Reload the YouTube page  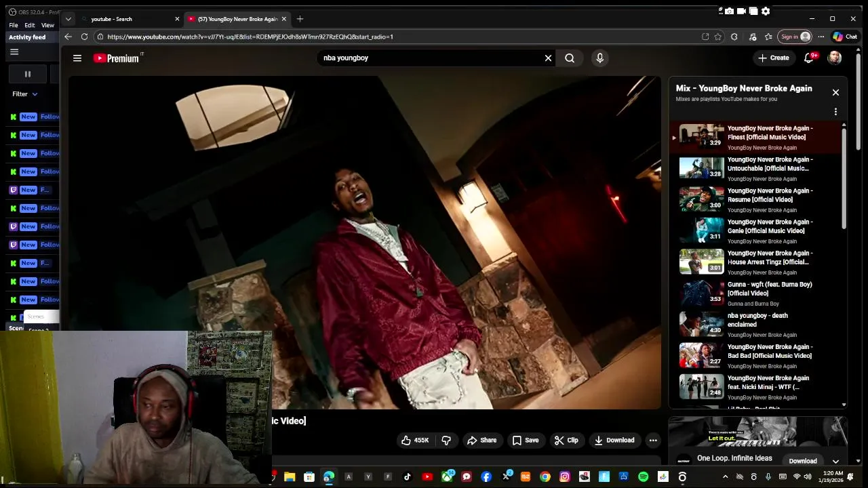84,37
